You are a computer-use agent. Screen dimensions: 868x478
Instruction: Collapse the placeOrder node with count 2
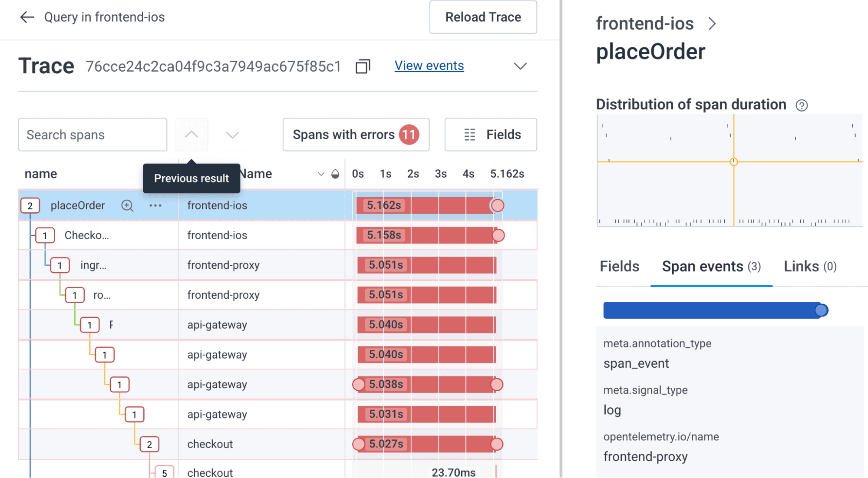[x=30, y=206]
